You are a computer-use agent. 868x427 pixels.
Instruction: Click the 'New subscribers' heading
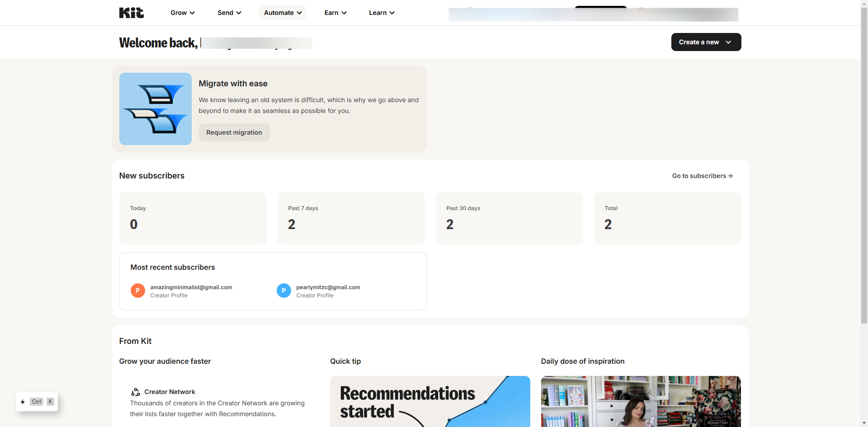(x=152, y=176)
